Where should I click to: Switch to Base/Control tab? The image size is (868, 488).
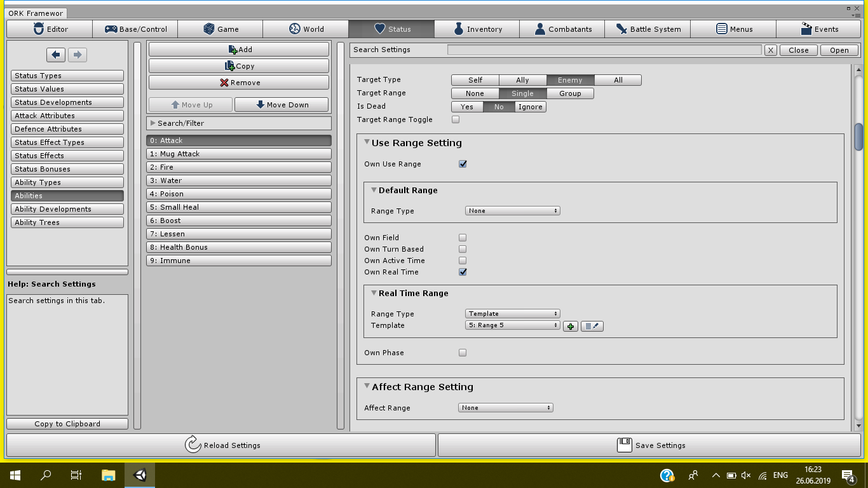pyautogui.click(x=135, y=29)
